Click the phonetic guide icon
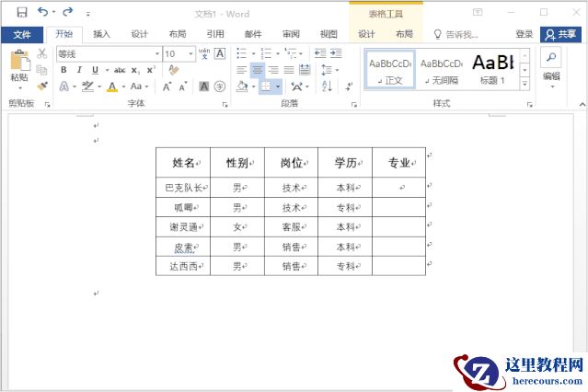Image resolution: width=588 pixels, height=392 pixels. click(x=204, y=53)
